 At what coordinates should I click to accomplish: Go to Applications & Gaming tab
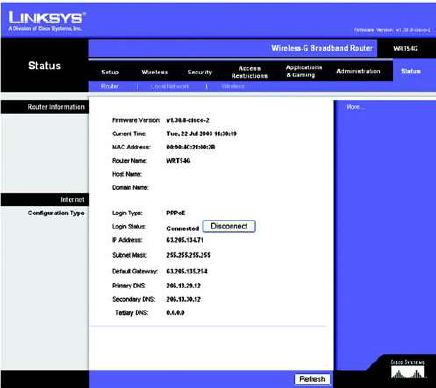click(x=304, y=71)
